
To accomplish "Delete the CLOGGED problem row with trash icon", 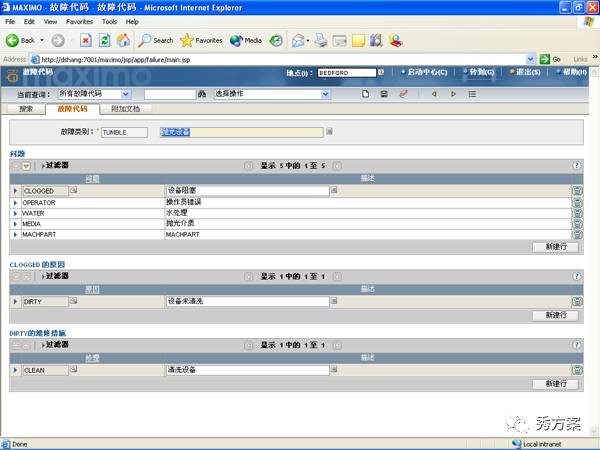I will [577, 190].
